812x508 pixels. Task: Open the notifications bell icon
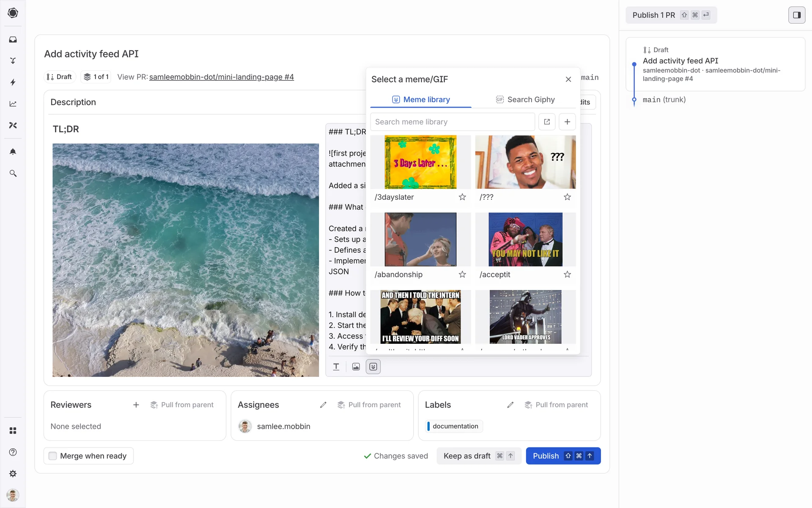[x=13, y=152]
